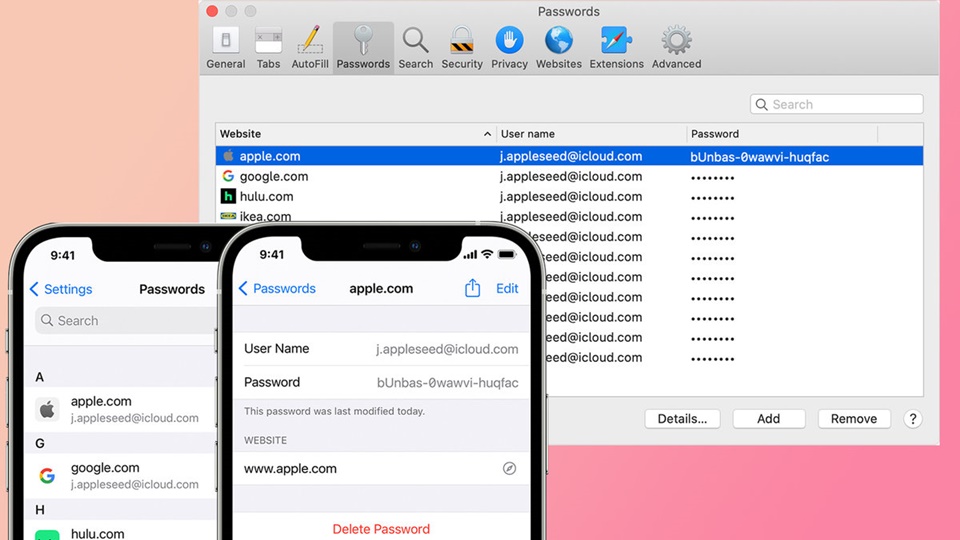This screenshot has width=960, height=540.
Task: Open the Advanced preferences pane
Action: [x=676, y=48]
